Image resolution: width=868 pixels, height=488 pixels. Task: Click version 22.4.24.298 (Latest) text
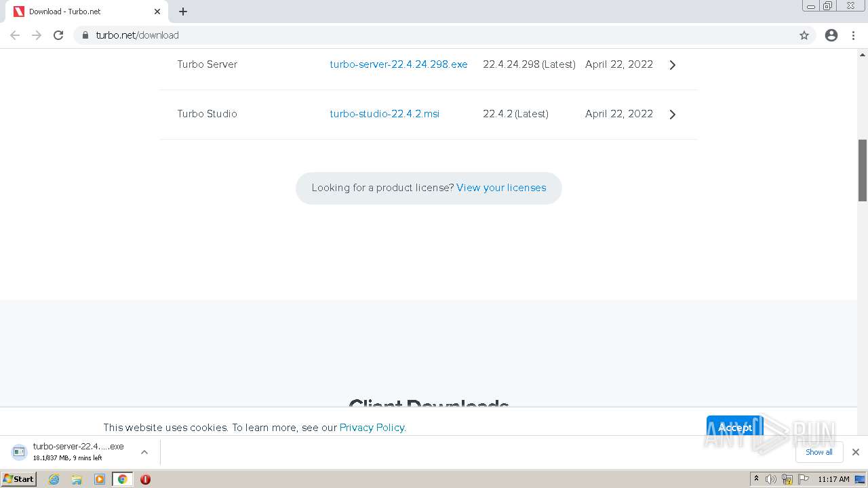tap(529, 64)
